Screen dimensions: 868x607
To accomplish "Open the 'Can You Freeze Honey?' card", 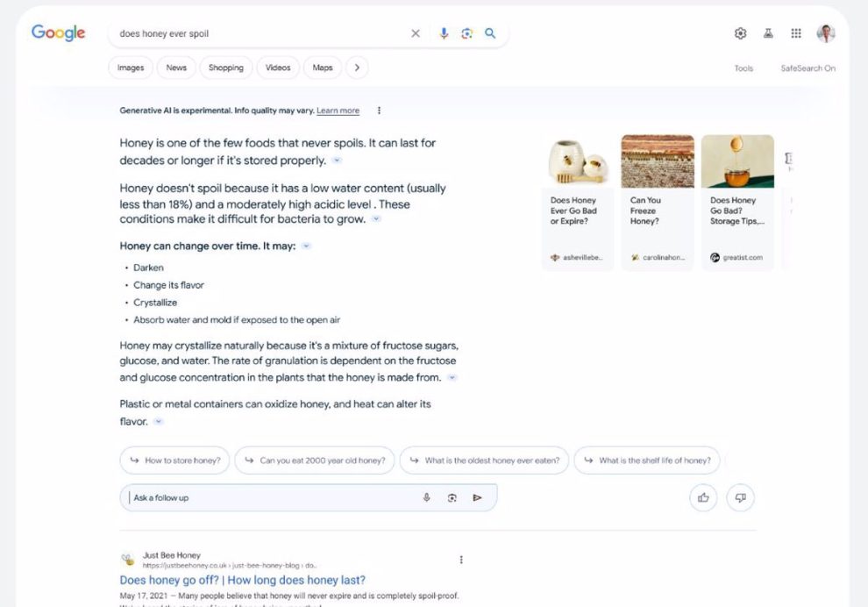I will point(658,202).
